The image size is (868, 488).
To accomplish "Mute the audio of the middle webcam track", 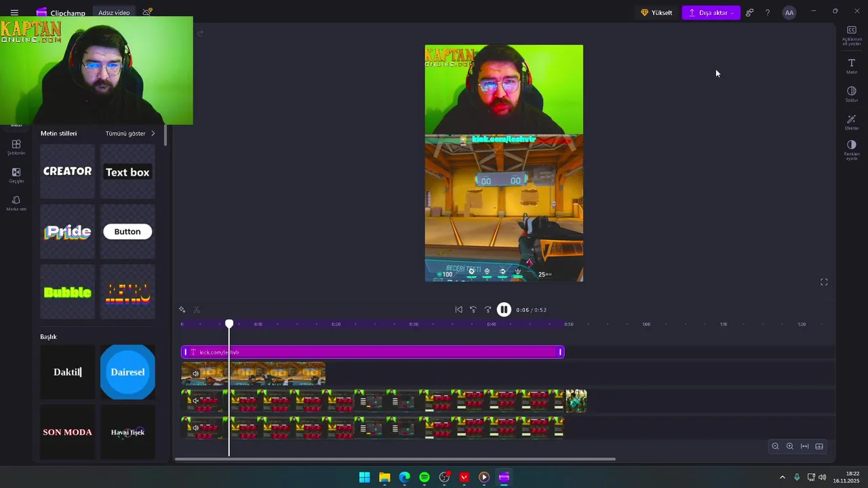I will 195,401.
